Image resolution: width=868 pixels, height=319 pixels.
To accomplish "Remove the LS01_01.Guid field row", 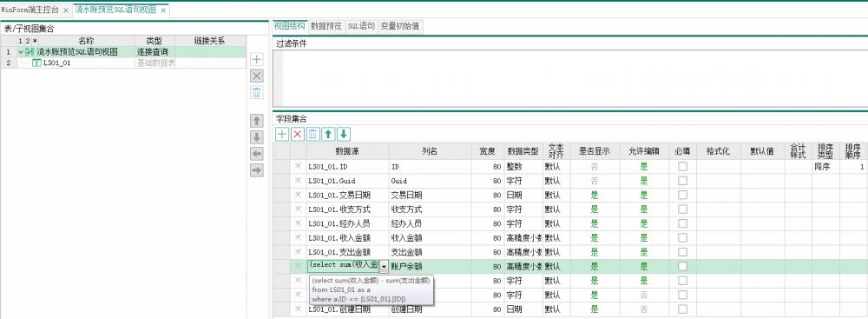I will 298,180.
